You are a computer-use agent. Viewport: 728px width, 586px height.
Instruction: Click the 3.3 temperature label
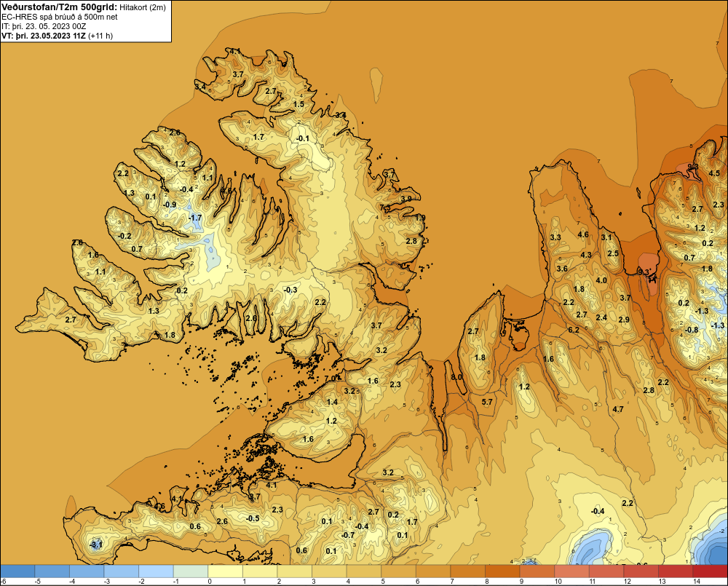click(555, 237)
